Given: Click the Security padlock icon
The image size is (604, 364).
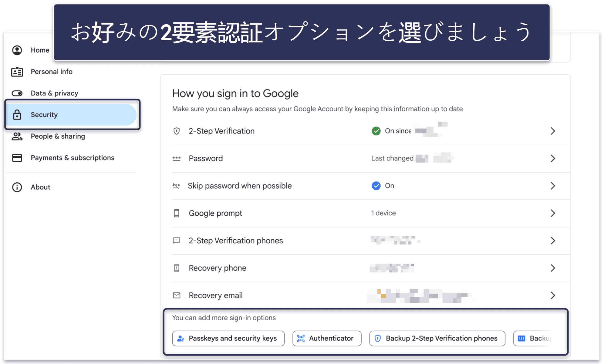Looking at the screenshot, I should point(17,115).
